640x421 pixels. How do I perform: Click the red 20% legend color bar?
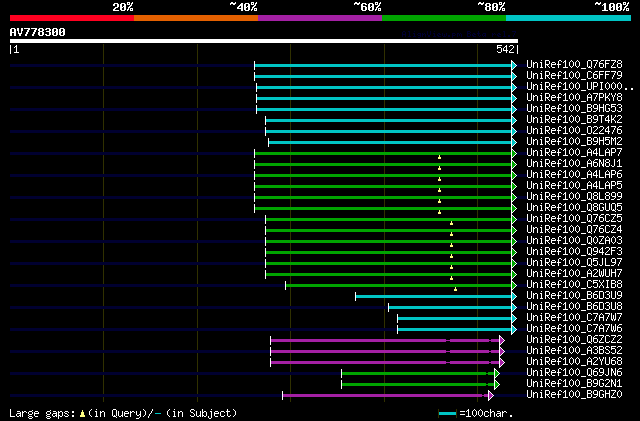(72, 18)
